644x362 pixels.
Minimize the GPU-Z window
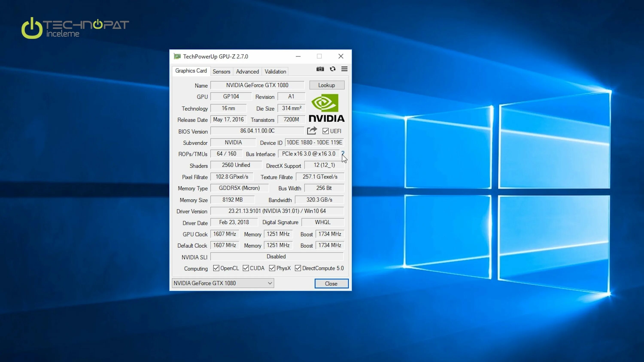tap(298, 56)
